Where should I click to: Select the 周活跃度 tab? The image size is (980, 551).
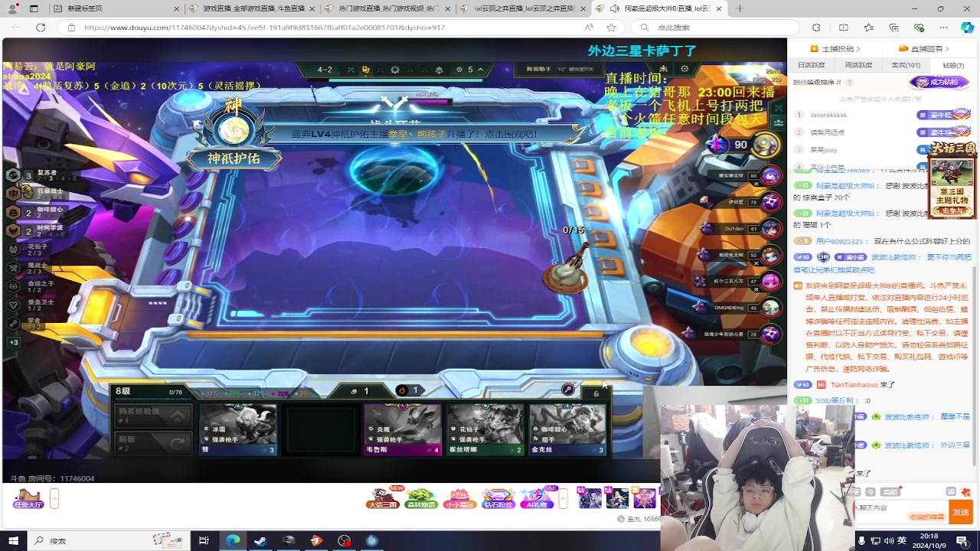click(x=858, y=66)
